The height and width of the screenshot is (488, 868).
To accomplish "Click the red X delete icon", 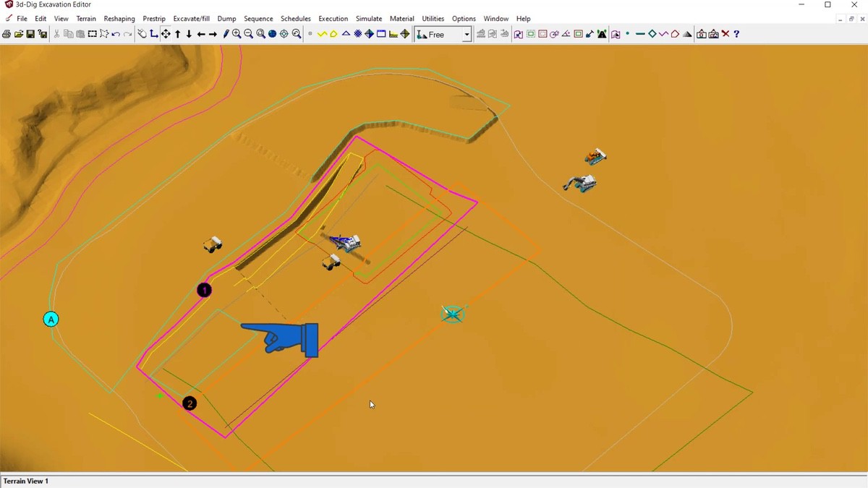I will [726, 34].
